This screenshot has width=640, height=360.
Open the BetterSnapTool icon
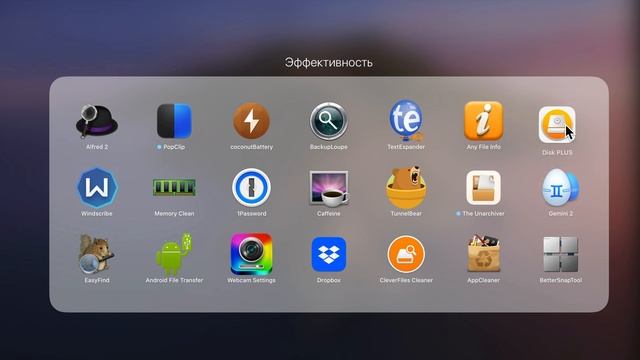coord(561,254)
